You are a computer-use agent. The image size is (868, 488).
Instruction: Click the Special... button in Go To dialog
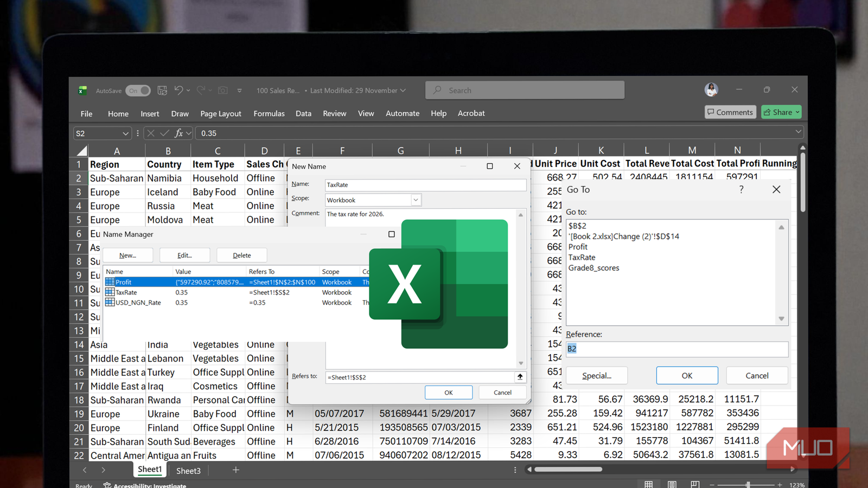[597, 375]
